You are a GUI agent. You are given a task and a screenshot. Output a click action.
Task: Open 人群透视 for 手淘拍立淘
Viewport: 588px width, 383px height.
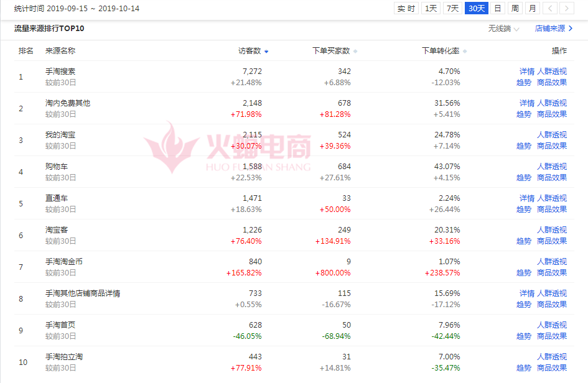tap(552, 357)
